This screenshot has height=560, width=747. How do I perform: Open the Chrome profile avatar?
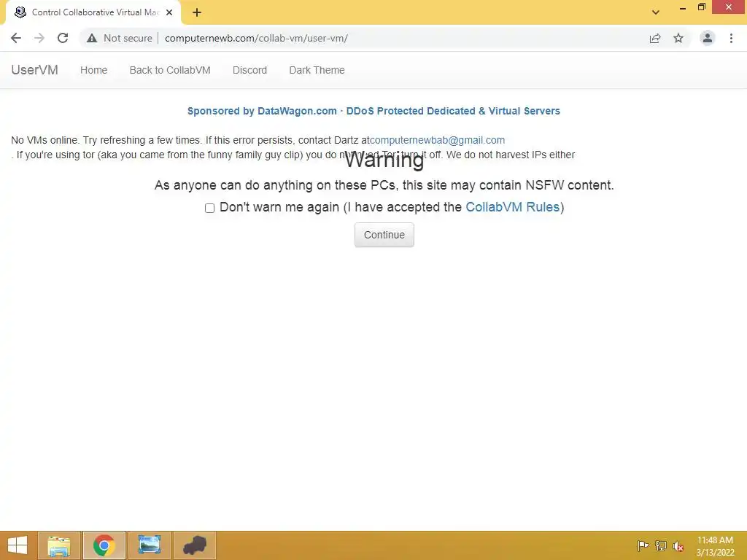click(x=708, y=38)
